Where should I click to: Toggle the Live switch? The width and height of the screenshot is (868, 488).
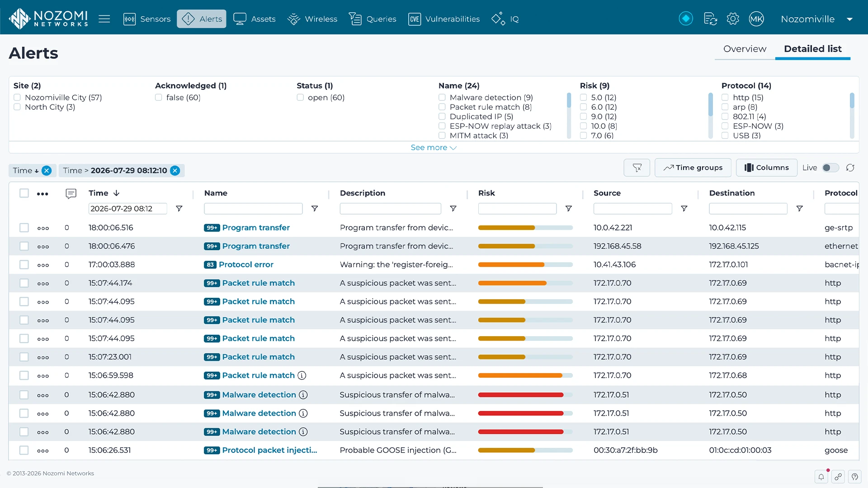830,168
